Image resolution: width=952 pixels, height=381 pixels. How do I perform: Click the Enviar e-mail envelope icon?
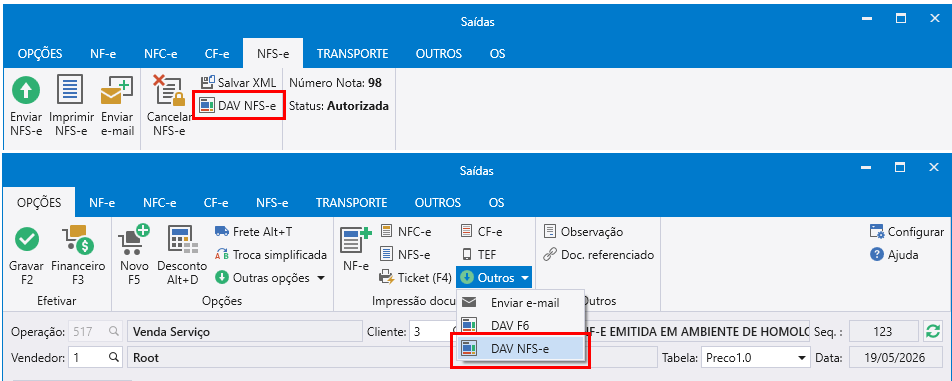click(x=117, y=91)
